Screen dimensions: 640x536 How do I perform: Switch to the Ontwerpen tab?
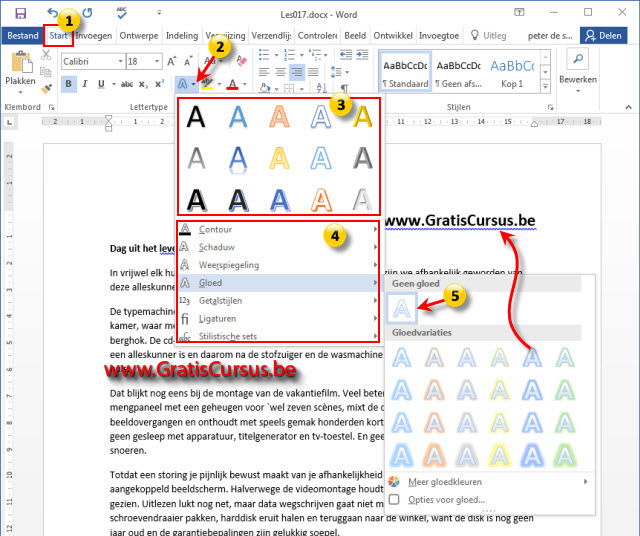coord(139,36)
